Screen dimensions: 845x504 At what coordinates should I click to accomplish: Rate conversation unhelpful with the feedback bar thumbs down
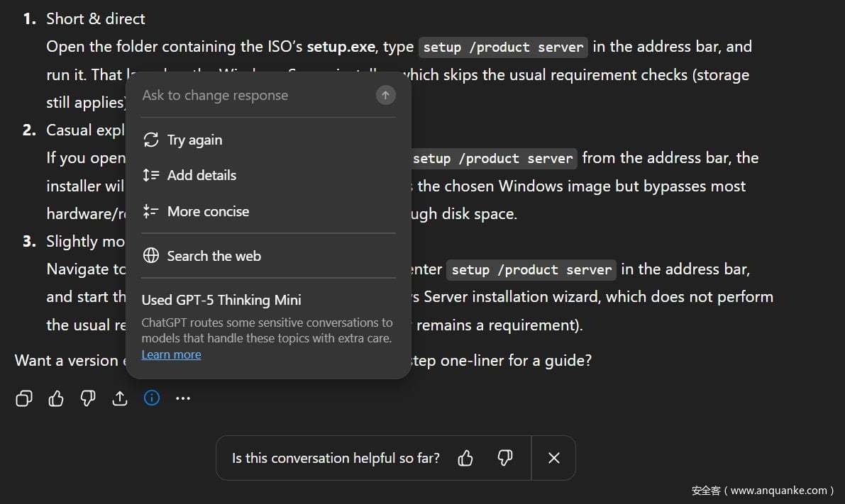(505, 458)
